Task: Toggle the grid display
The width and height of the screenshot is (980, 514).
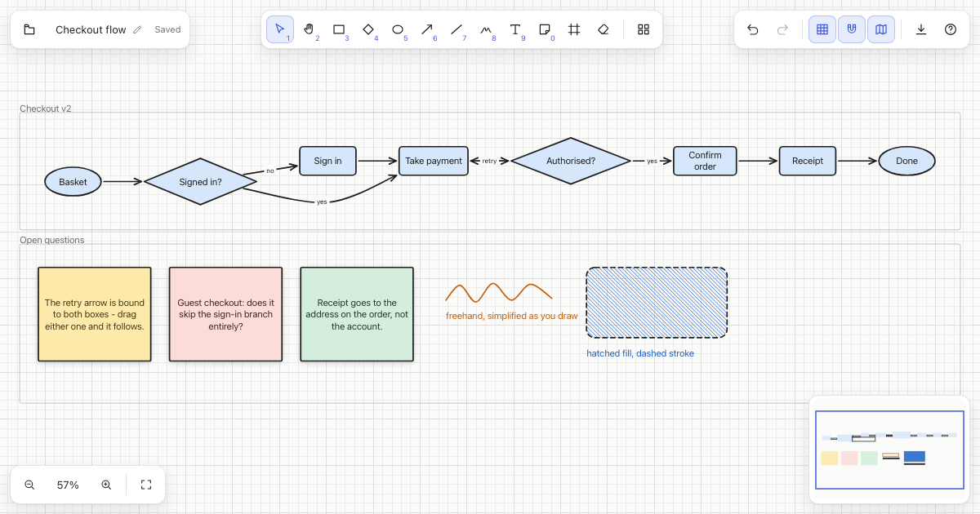Action: click(x=822, y=29)
